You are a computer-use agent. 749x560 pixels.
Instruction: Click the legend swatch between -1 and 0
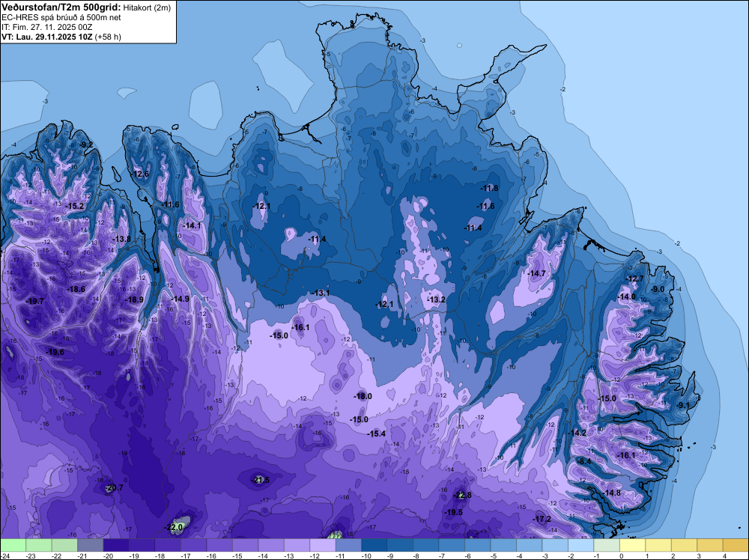point(607,545)
